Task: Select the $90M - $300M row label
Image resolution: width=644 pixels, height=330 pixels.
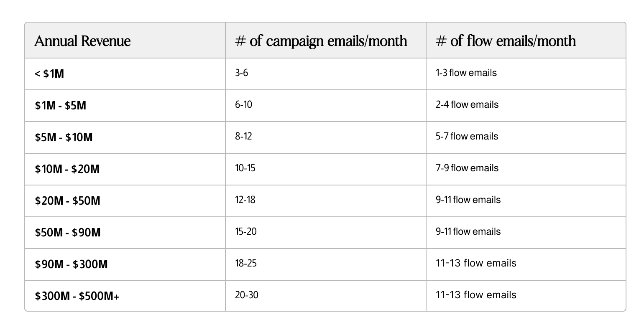Action: 72,264
